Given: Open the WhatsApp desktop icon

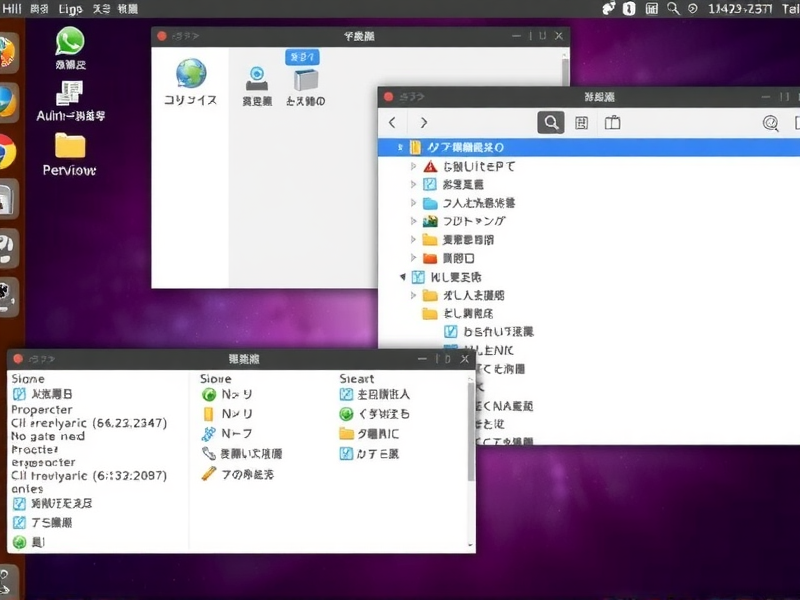Looking at the screenshot, I should coord(69,42).
